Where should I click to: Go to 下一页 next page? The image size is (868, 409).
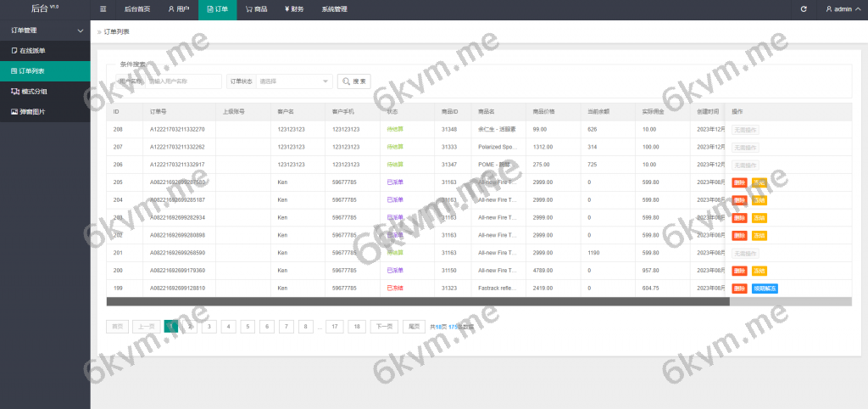(x=383, y=326)
